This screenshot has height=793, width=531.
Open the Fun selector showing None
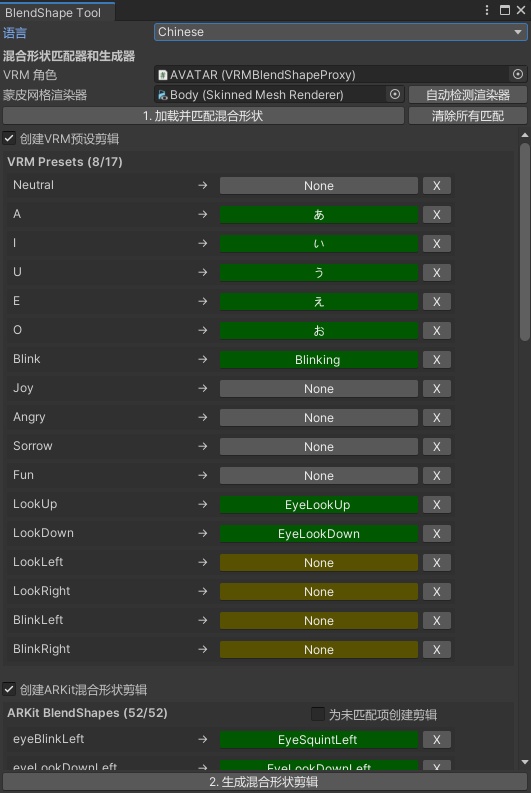(x=319, y=475)
